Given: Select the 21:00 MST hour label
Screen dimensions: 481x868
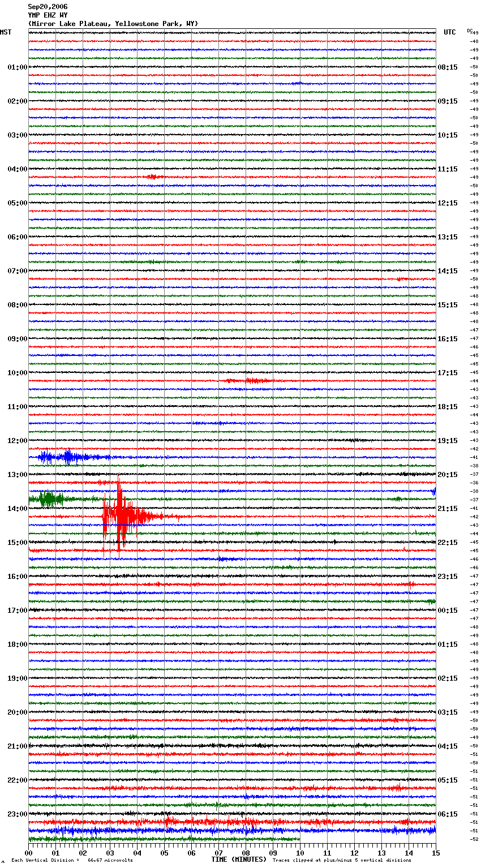Looking at the screenshot, I should 18,746.
